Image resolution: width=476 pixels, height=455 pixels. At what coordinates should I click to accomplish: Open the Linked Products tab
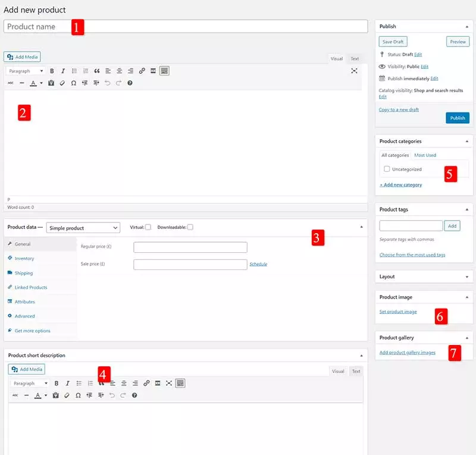(x=31, y=287)
